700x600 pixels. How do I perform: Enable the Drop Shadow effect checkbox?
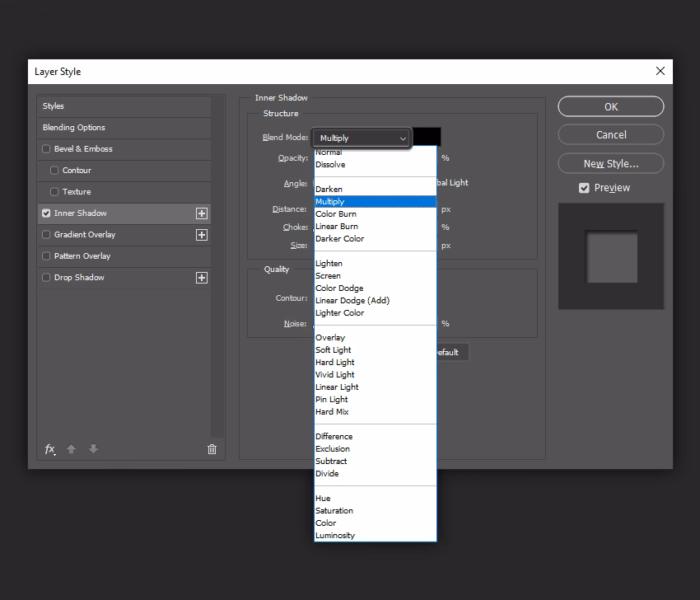point(46,278)
